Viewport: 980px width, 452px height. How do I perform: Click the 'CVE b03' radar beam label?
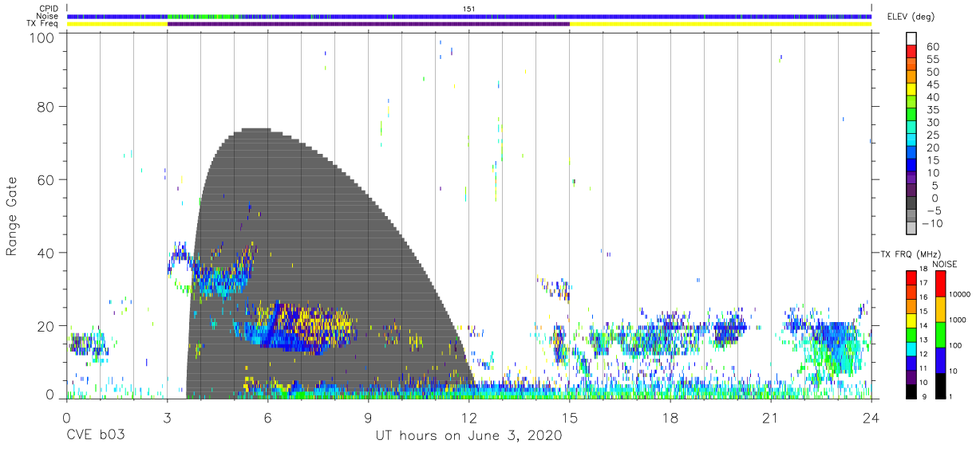point(95,436)
